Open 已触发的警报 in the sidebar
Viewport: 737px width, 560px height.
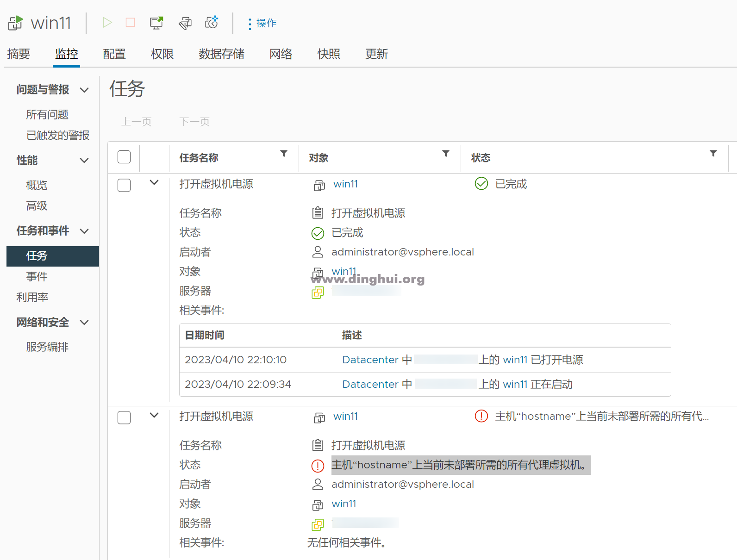point(58,135)
